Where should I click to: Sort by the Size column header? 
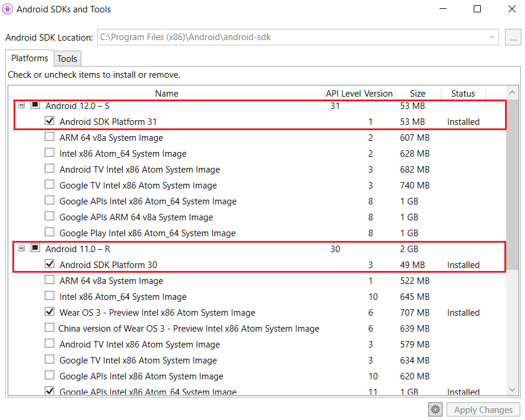[x=417, y=93]
